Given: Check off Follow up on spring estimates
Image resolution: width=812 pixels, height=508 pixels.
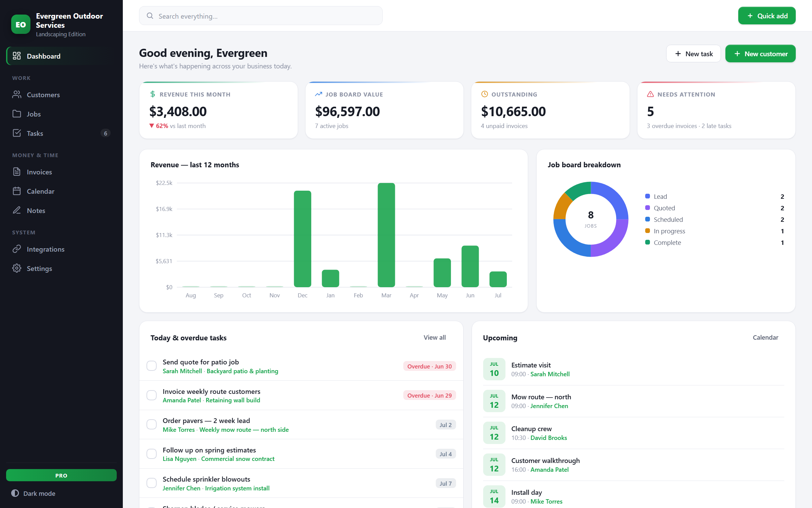Looking at the screenshot, I should pos(152,454).
